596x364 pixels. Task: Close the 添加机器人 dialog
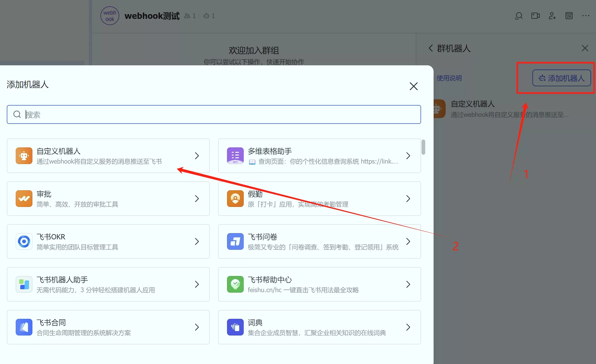tap(413, 86)
